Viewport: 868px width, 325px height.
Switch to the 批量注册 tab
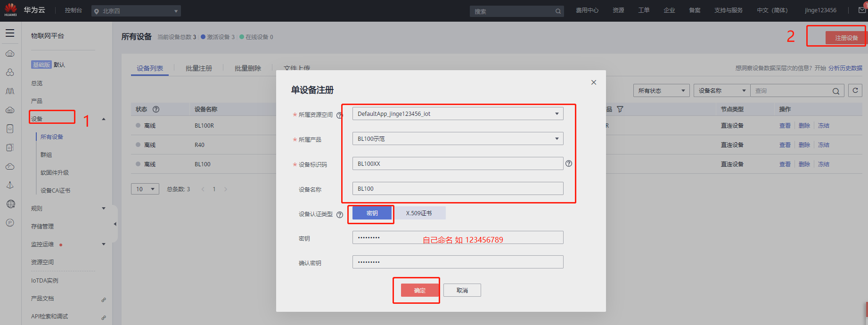(199, 68)
